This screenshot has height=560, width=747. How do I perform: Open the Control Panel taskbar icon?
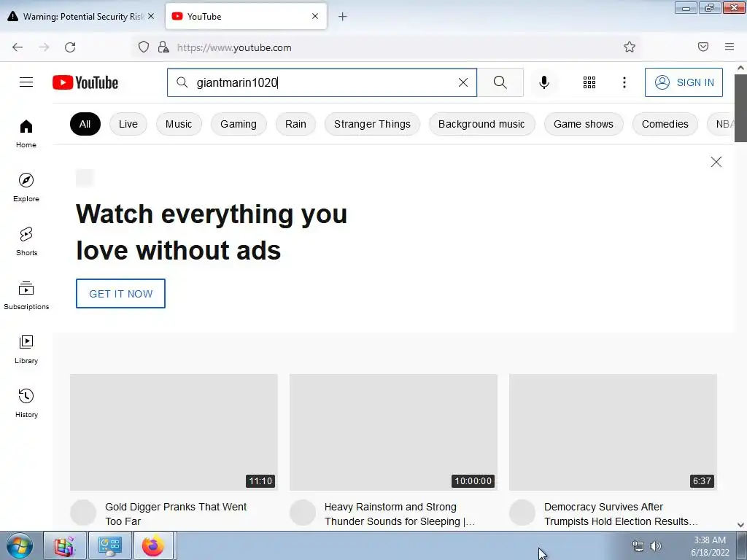[110, 545]
